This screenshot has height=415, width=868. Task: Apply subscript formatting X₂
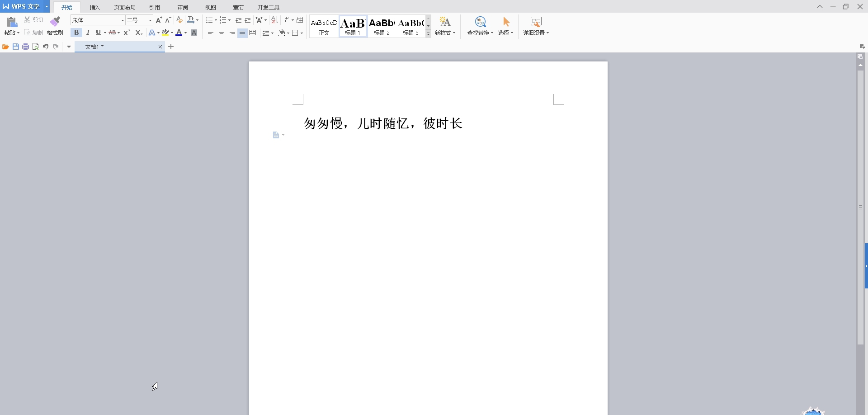click(138, 33)
